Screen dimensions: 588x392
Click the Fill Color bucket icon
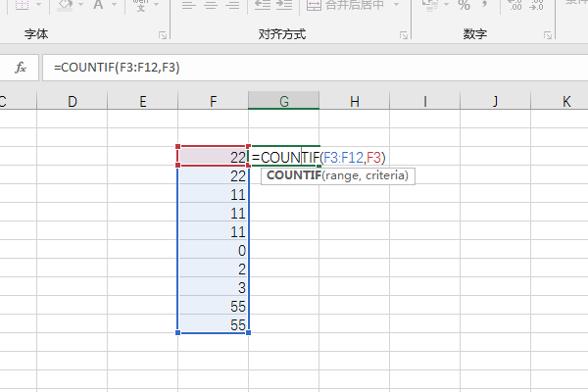[x=65, y=5]
